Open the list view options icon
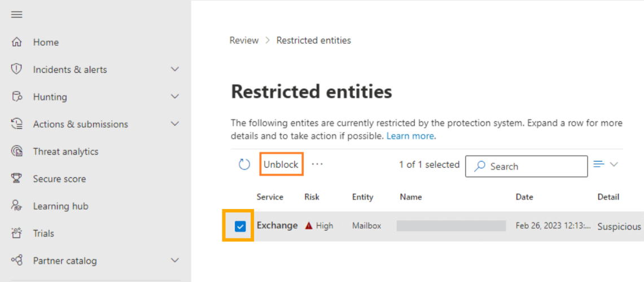The image size is (644, 282). 599,164
